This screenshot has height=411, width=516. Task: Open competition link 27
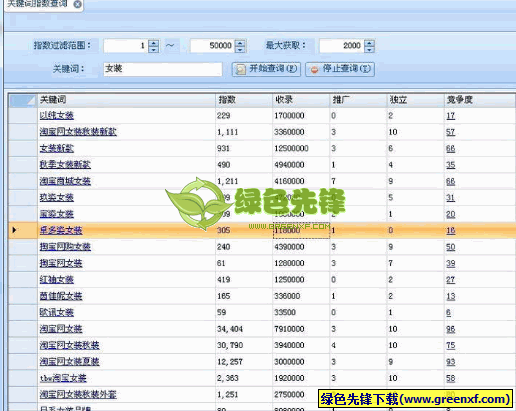(x=451, y=280)
